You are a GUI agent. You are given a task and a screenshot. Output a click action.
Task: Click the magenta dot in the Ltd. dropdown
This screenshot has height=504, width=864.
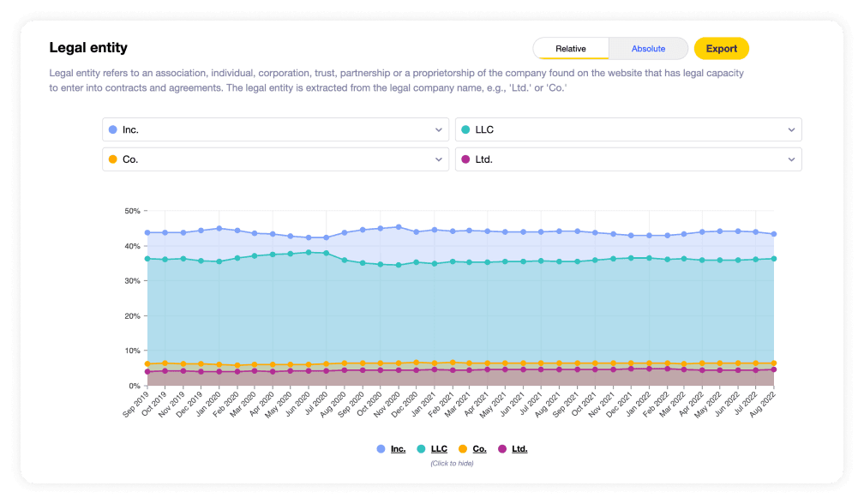point(465,159)
